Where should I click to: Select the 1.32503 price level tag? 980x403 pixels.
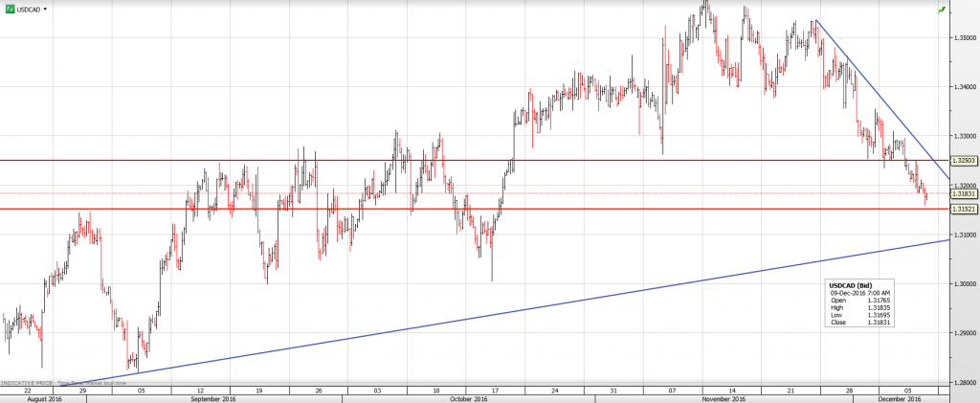point(963,161)
